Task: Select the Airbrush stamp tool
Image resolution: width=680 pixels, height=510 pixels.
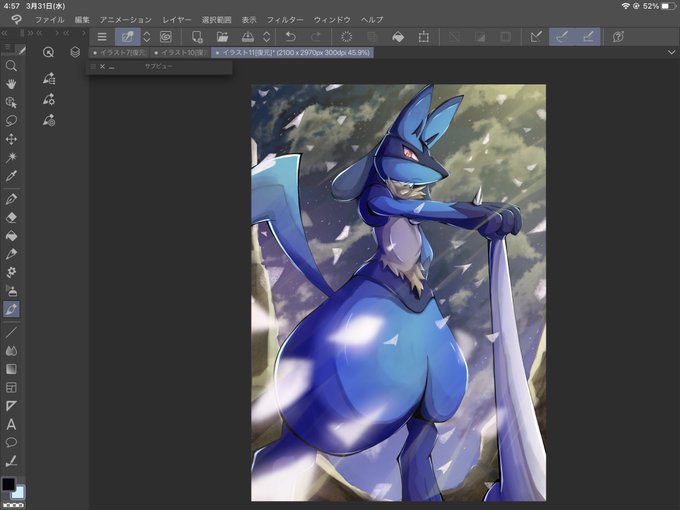Action: point(11,291)
